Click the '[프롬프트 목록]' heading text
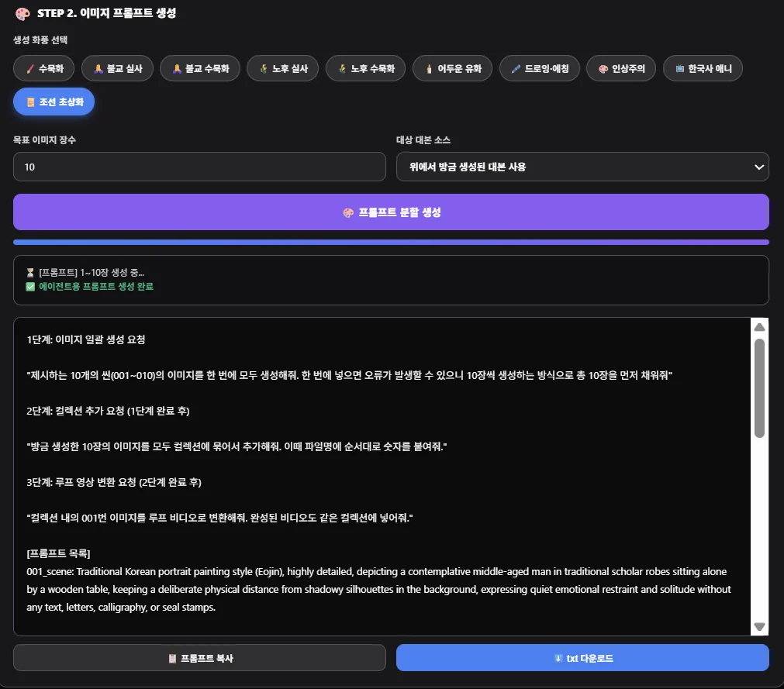This screenshot has height=689, width=784. click(58, 553)
